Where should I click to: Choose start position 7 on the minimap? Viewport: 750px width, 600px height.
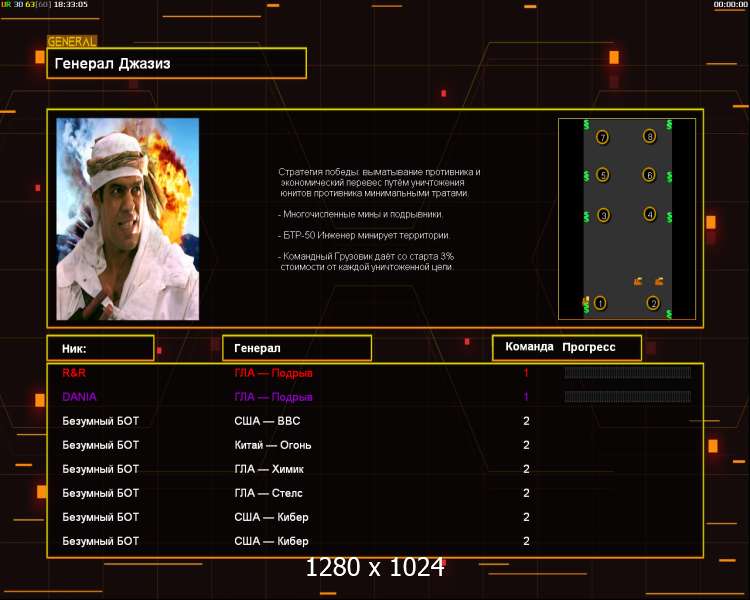point(602,137)
